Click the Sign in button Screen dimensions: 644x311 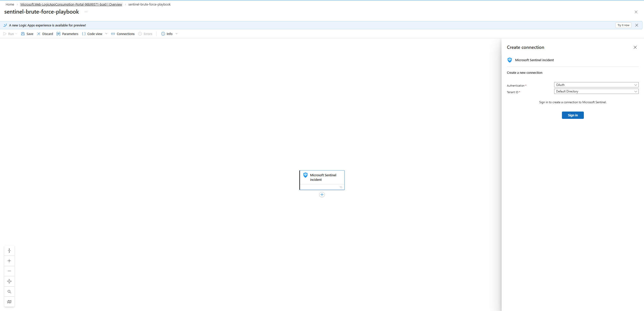pos(573,115)
